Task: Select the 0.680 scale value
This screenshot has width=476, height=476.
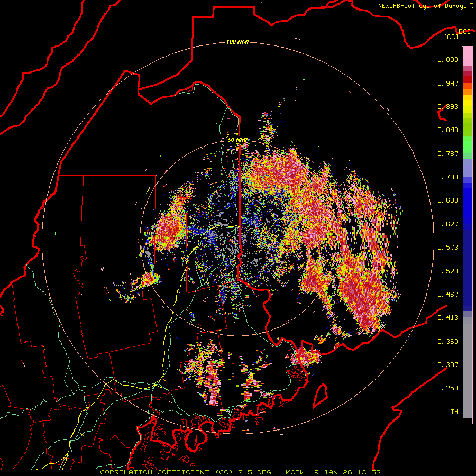Action: pos(448,200)
